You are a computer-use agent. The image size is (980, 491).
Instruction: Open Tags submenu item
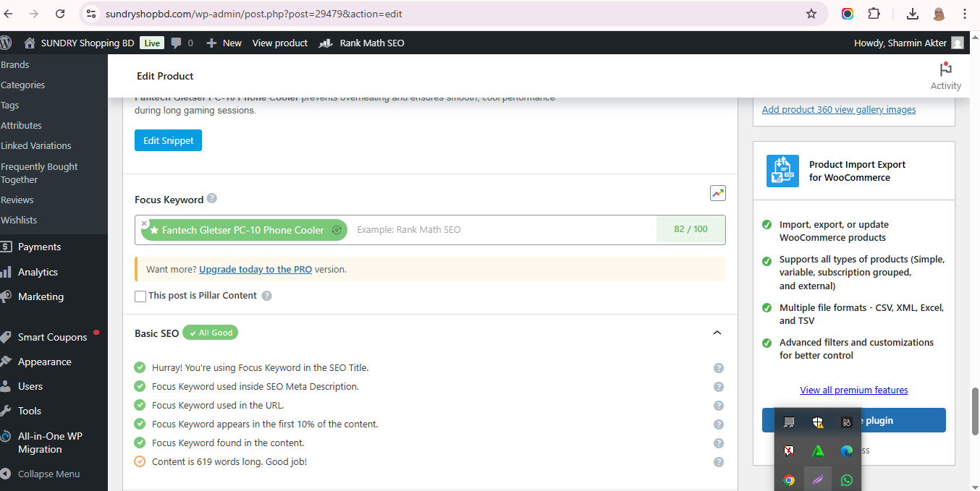click(10, 105)
